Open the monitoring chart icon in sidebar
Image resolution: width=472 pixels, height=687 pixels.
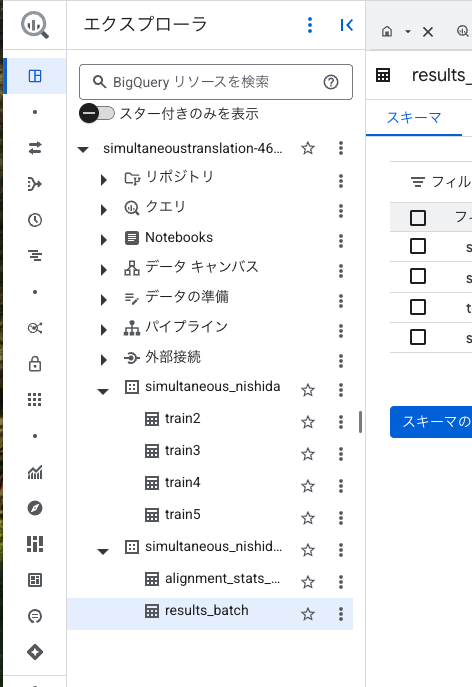(35, 472)
